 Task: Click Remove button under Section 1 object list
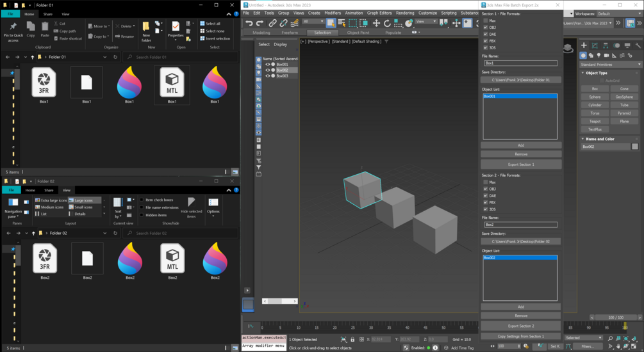[x=521, y=154]
